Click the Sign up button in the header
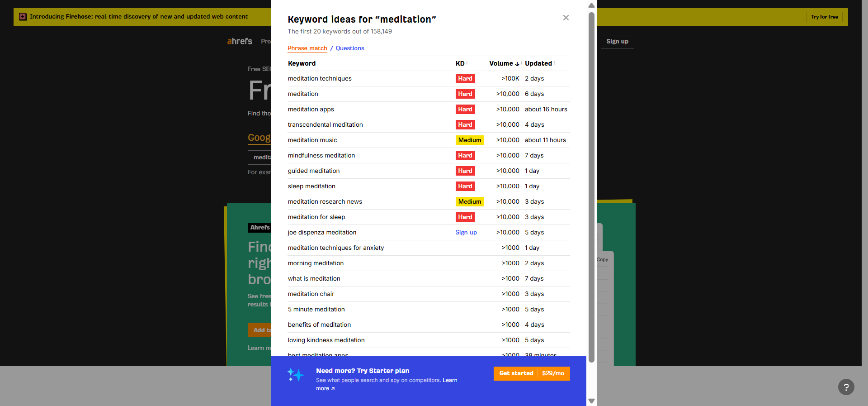Image resolution: width=868 pixels, height=406 pixels. [x=617, y=42]
